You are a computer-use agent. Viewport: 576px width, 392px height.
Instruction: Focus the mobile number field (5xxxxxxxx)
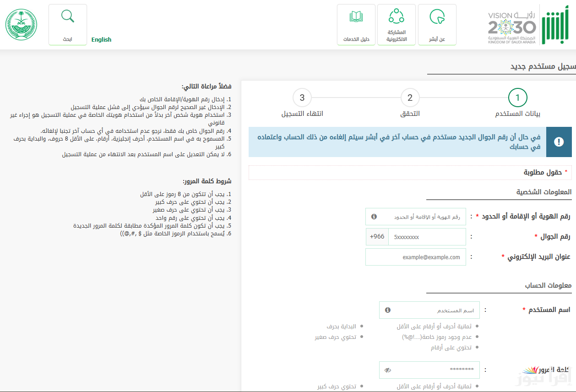pos(427,237)
